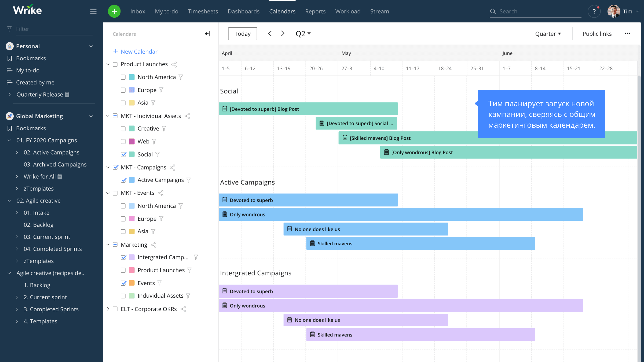Toggle the hamburger sidebar menu icon

coord(93,11)
